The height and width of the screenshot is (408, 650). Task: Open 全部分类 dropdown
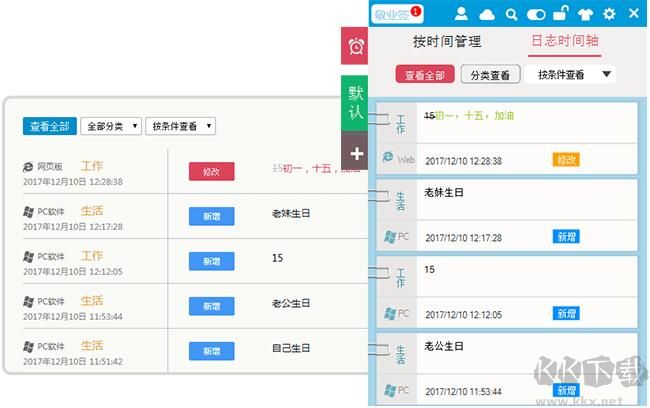click(x=111, y=126)
